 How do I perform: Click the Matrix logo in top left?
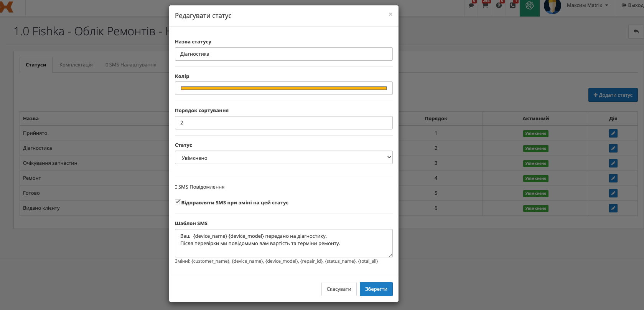7,7
